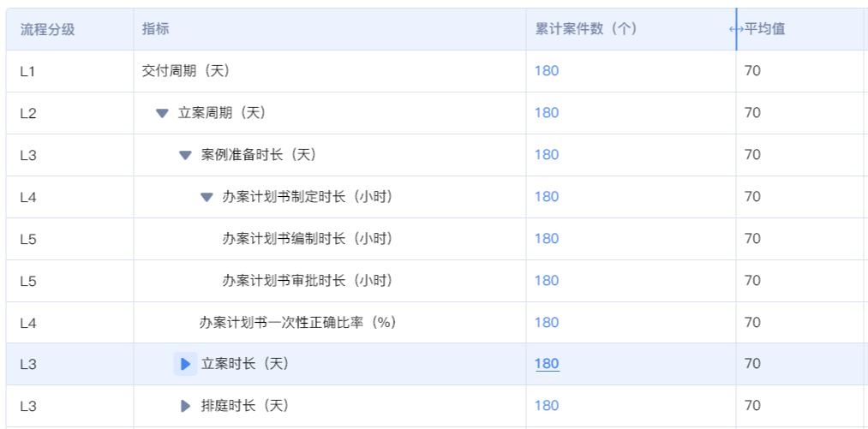Collapse the 案例准备时长（天）row
The image size is (868, 429).
pos(185,155)
